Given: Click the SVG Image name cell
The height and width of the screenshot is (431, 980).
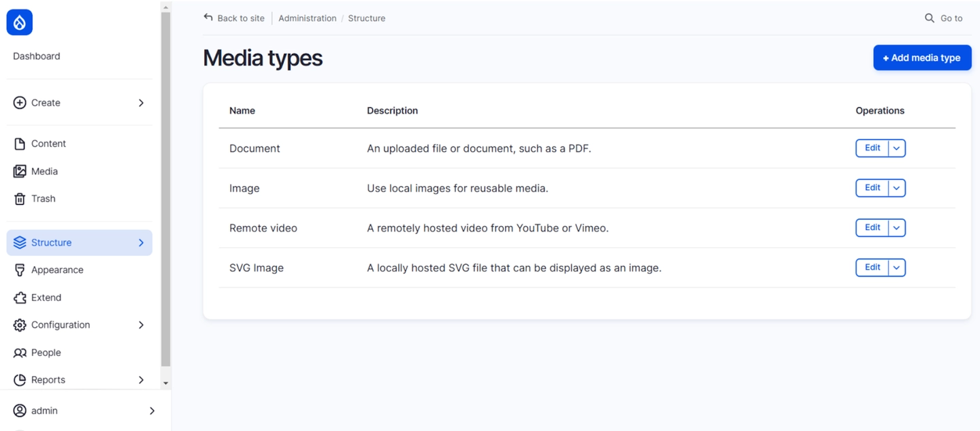Looking at the screenshot, I should point(257,268).
